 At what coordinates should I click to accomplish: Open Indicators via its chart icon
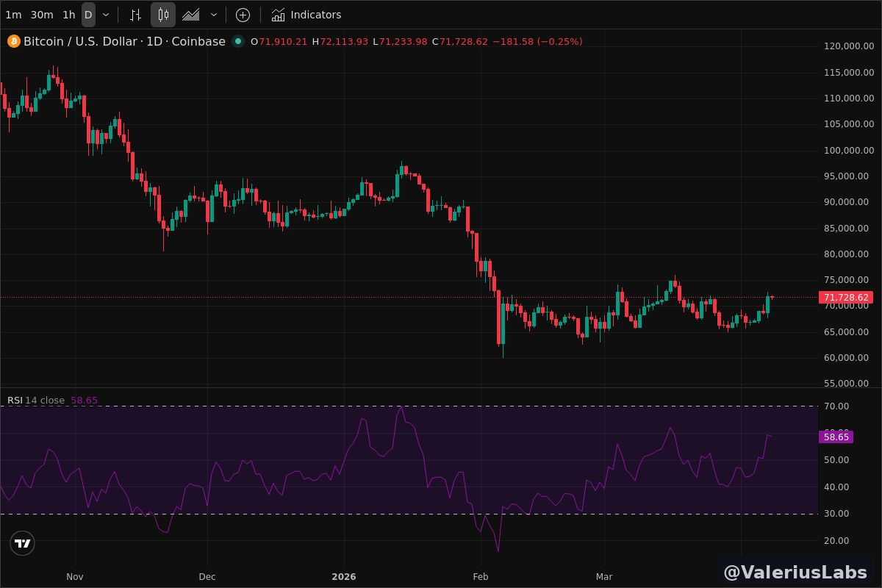click(x=278, y=15)
